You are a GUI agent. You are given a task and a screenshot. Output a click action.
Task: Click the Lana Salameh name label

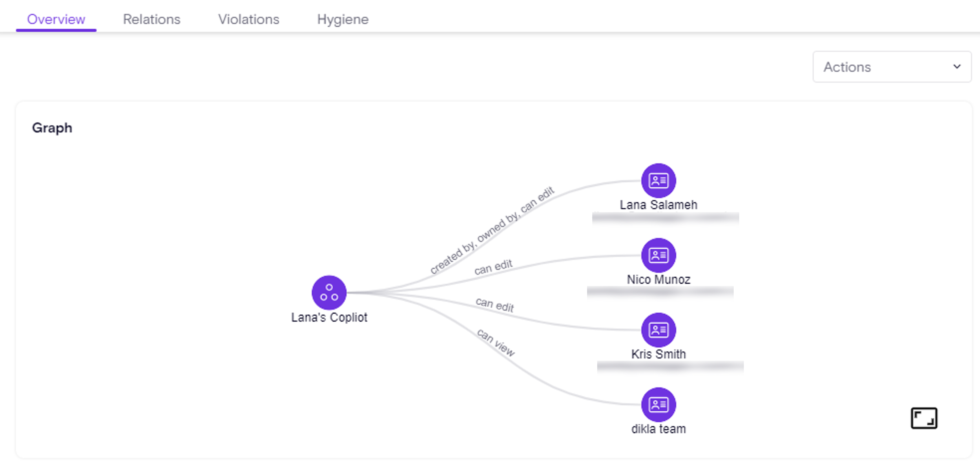(658, 205)
